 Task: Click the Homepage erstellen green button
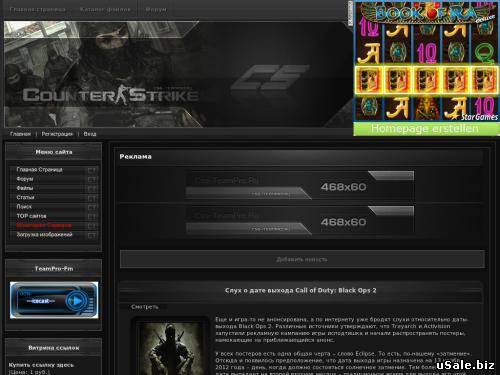pyautogui.click(x=426, y=129)
